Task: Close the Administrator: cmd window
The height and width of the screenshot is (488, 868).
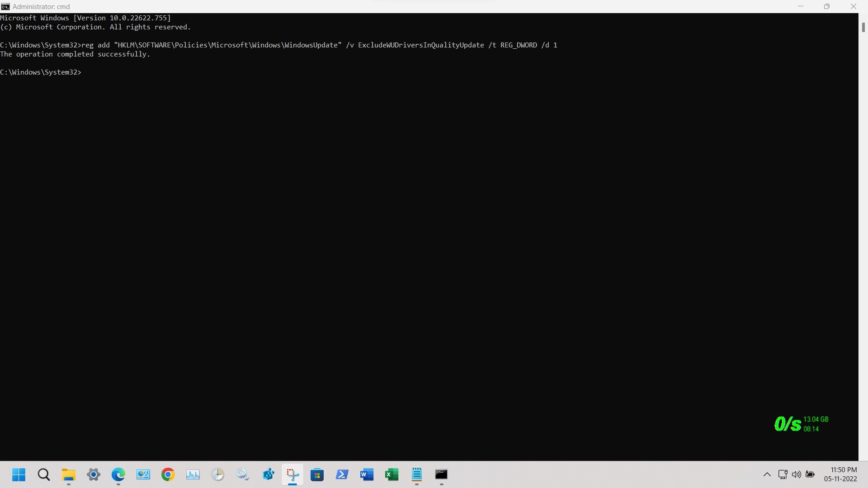Action: tap(854, 6)
